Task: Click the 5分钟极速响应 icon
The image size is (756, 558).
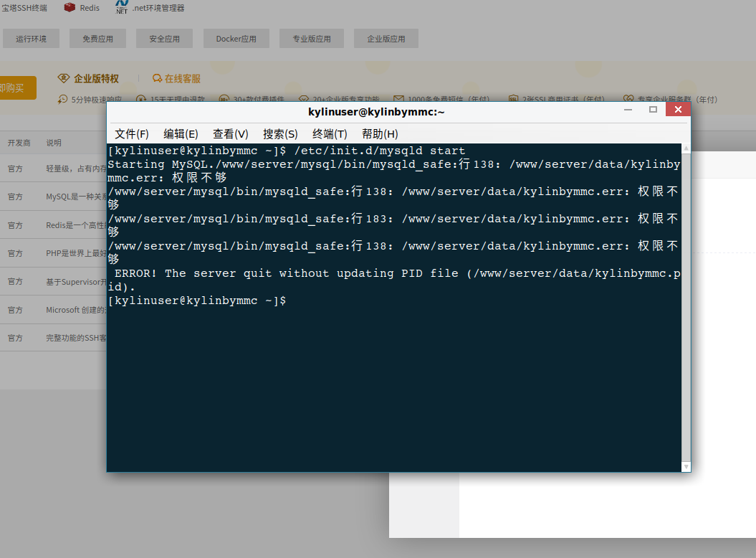Action: [62, 100]
